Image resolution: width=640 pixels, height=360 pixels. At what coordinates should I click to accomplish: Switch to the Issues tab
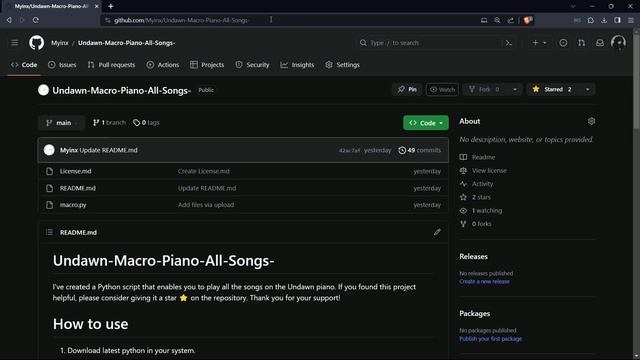click(x=62, y=65)
